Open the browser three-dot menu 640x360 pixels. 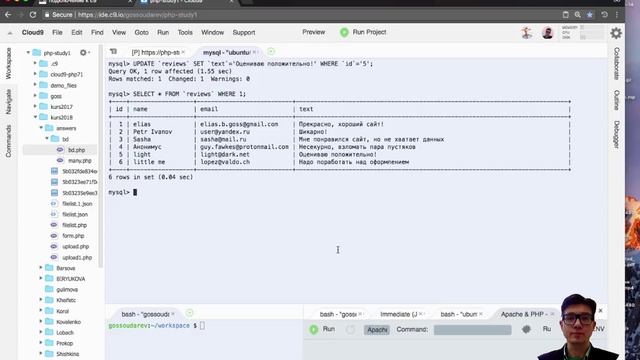point(617,15)
